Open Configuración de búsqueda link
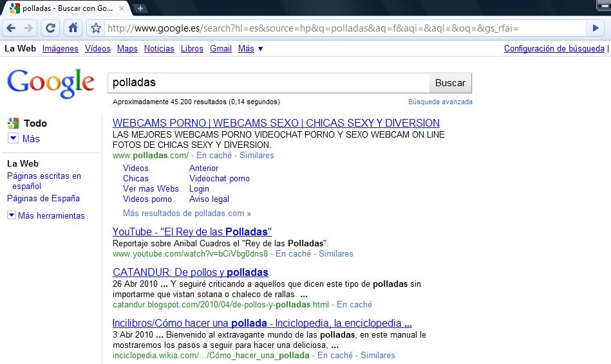This screenshot has height=364, width=611. click(x=554, y=49)
